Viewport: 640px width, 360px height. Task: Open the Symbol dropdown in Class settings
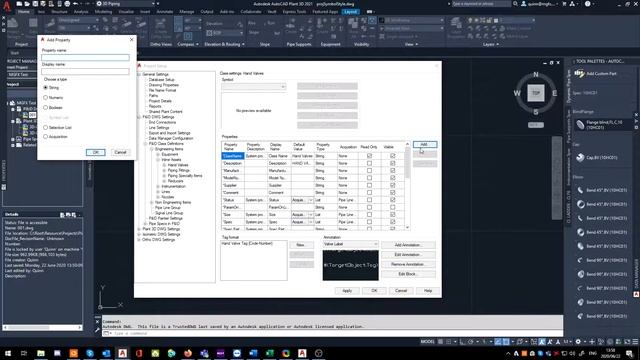[x=253, y=87]
